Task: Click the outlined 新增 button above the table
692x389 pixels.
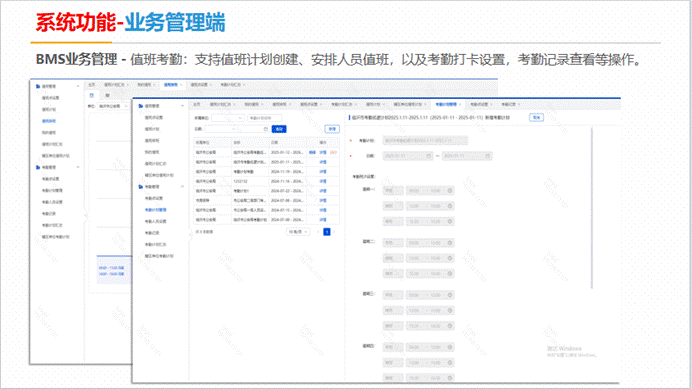Action: tap(332, 129)
